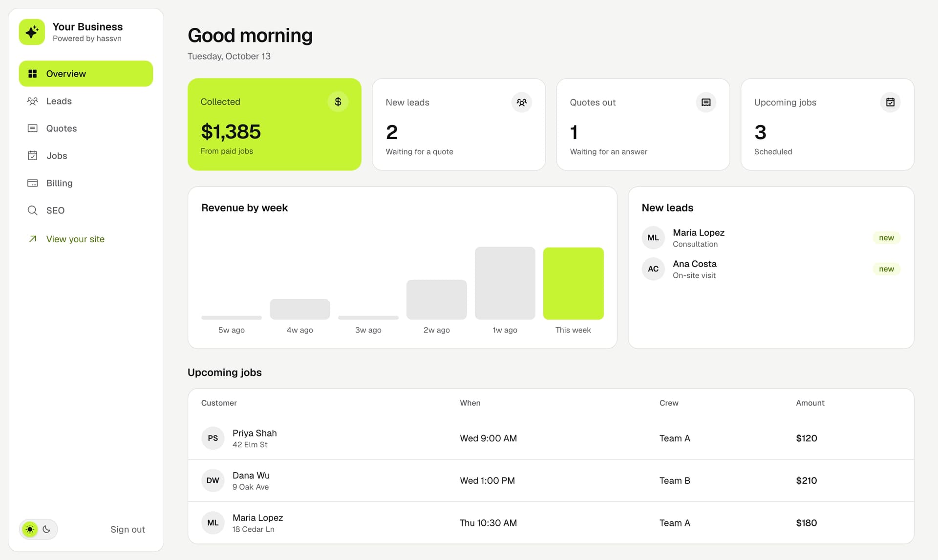The image size is (938, 560).
Task: Click the PS avatar for Priya Shah
Action: click(213, 438)
